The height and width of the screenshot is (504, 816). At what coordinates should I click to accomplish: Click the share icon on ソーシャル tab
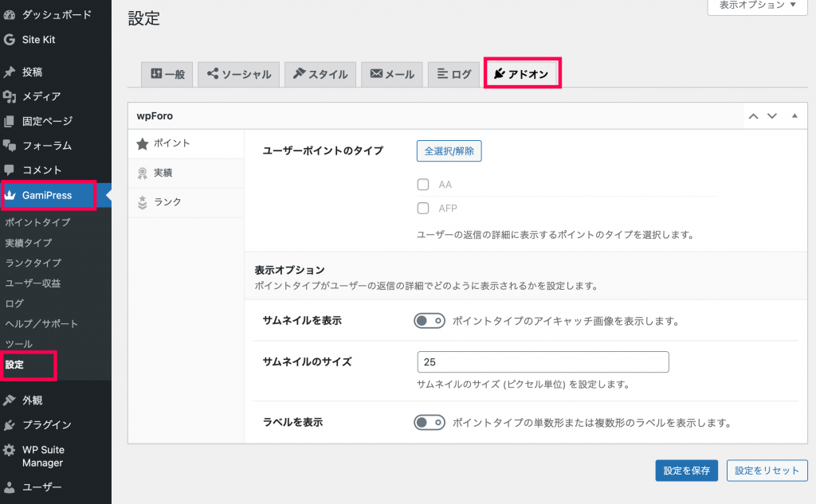pos(212,73)
